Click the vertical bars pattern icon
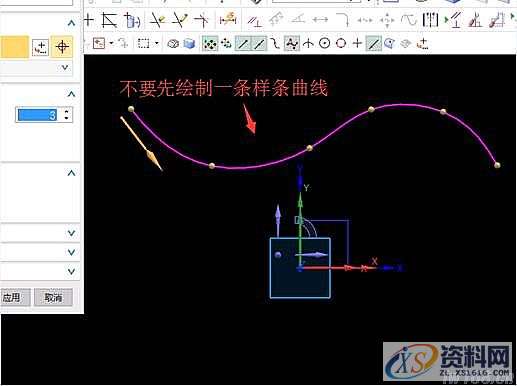This screenshot has width=517, height=386. (430, 20)
